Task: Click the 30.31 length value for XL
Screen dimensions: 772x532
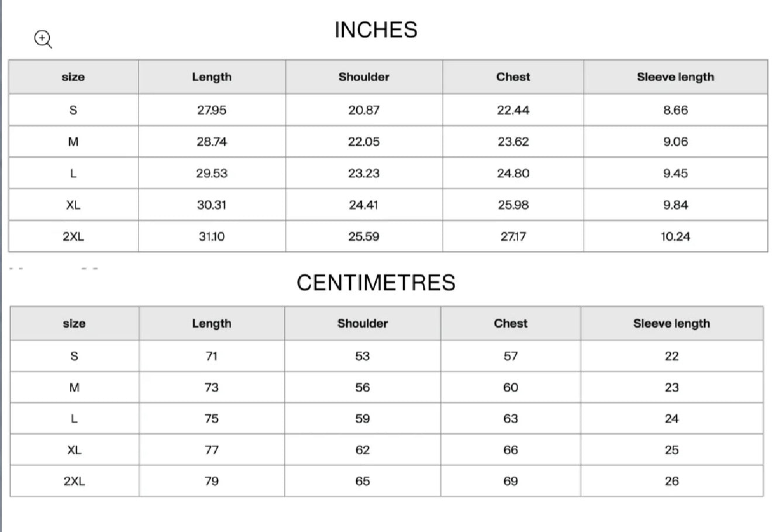Action: (212, 205)
